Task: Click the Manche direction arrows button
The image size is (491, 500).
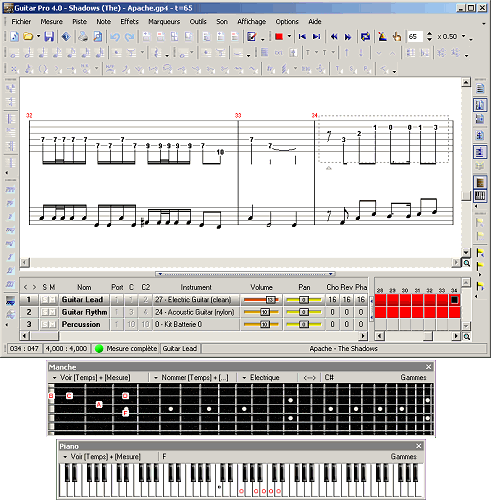Action: (309, 378)
